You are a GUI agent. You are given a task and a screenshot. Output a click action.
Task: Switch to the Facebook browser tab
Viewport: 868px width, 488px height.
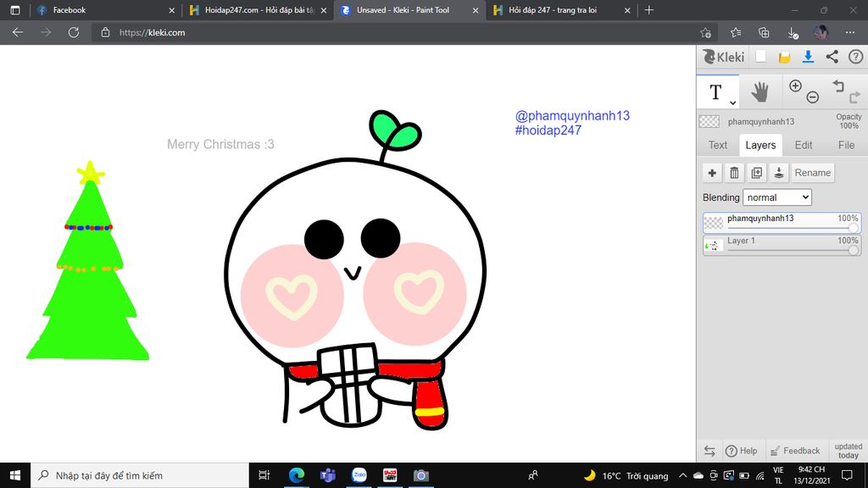pos(105,10)
